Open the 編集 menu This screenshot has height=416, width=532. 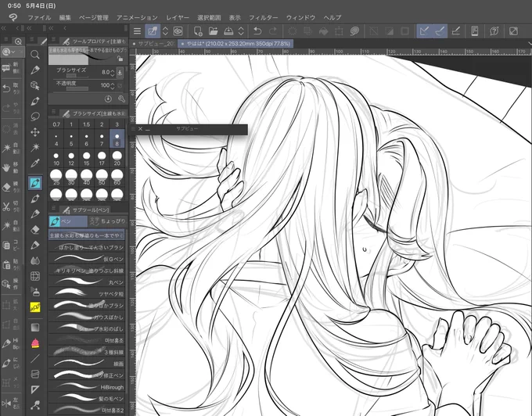coord(65,18)
